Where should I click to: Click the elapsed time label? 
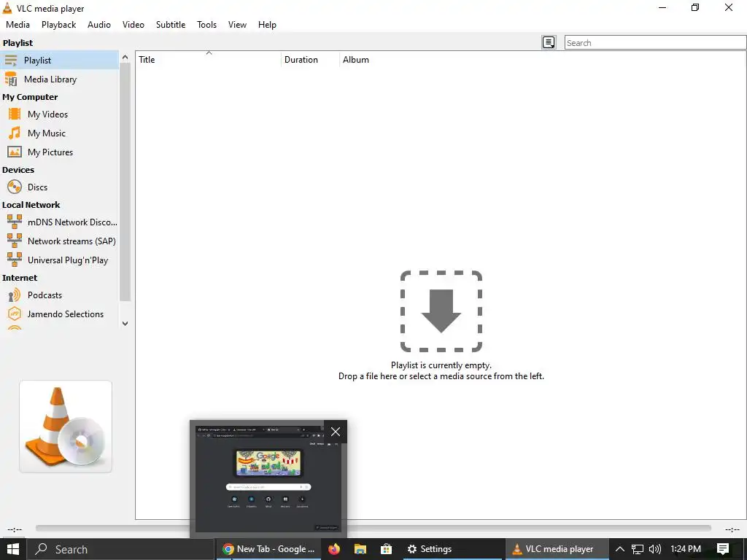coord(15,529)
